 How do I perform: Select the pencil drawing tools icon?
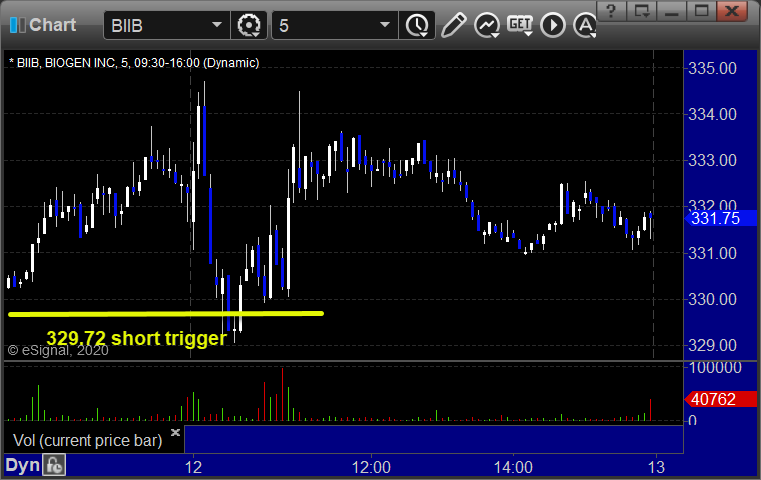pos(453,25)
